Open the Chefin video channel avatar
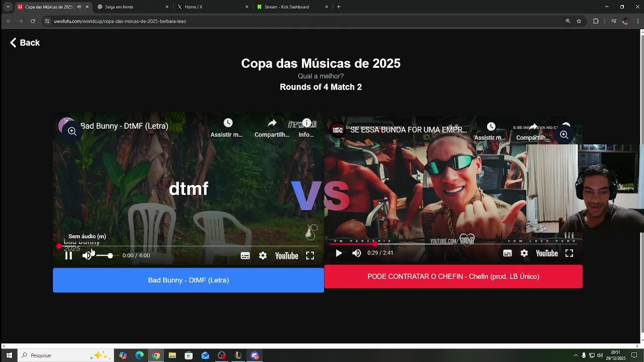The height and width of the screenshot is (362, 644). point(338,129)
